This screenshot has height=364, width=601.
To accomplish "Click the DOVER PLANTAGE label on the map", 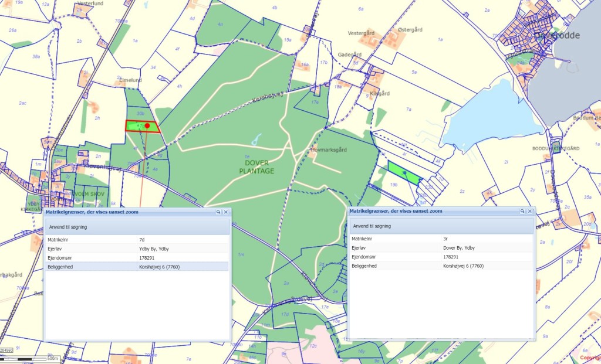I will click(x=256, y=166).
